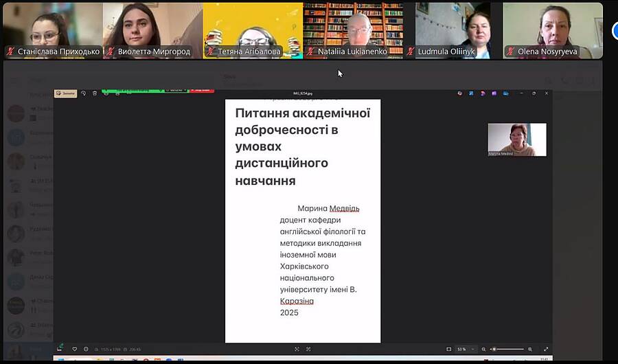This screenshot has width=618, height=364.
Task: Select Ludmula Oliinyk video tile
Action: (x=453, y=31)
